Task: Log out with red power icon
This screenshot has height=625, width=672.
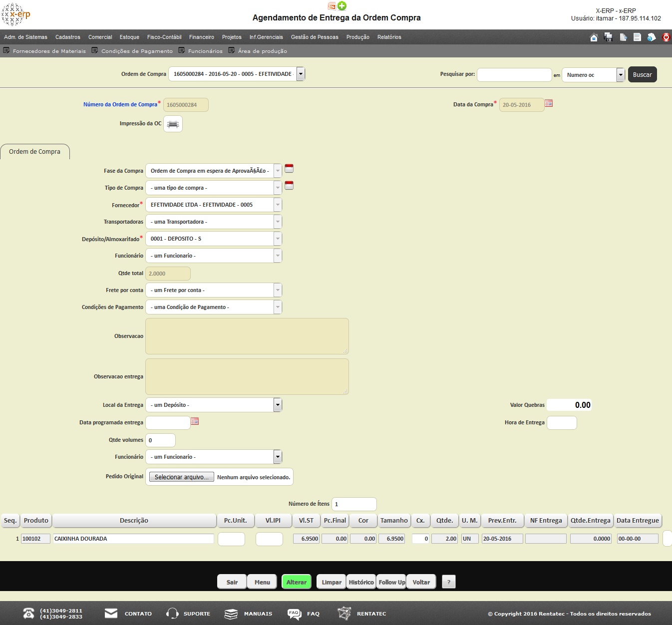Action: [x=666, y=37]
